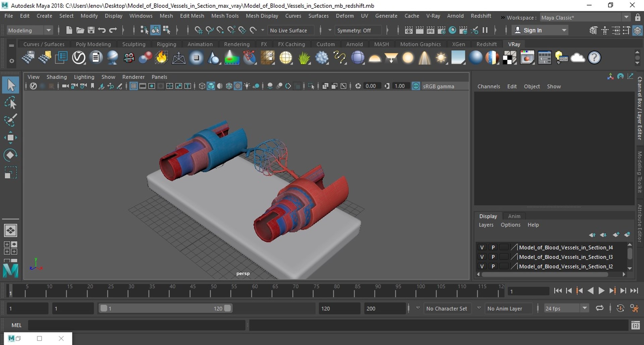Click the layer list horizontal scrollbar

(x=545, y=274)
